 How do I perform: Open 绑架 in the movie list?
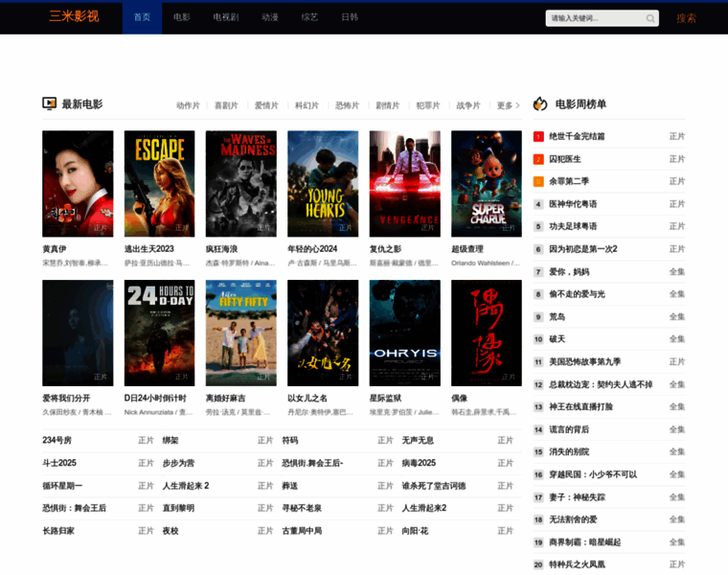pos(171,440)
